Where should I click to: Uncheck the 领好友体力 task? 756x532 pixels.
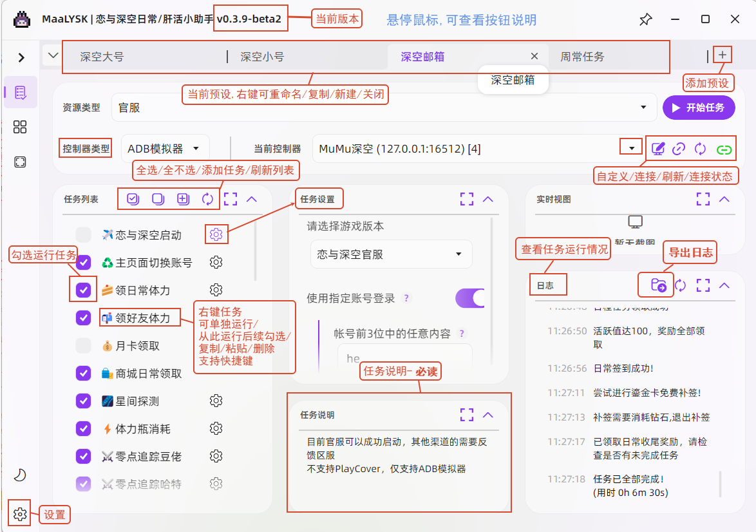click(84, 318)
